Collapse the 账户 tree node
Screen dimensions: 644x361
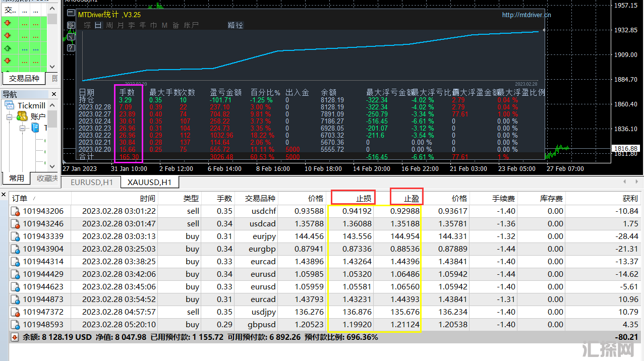pos(9,117)
